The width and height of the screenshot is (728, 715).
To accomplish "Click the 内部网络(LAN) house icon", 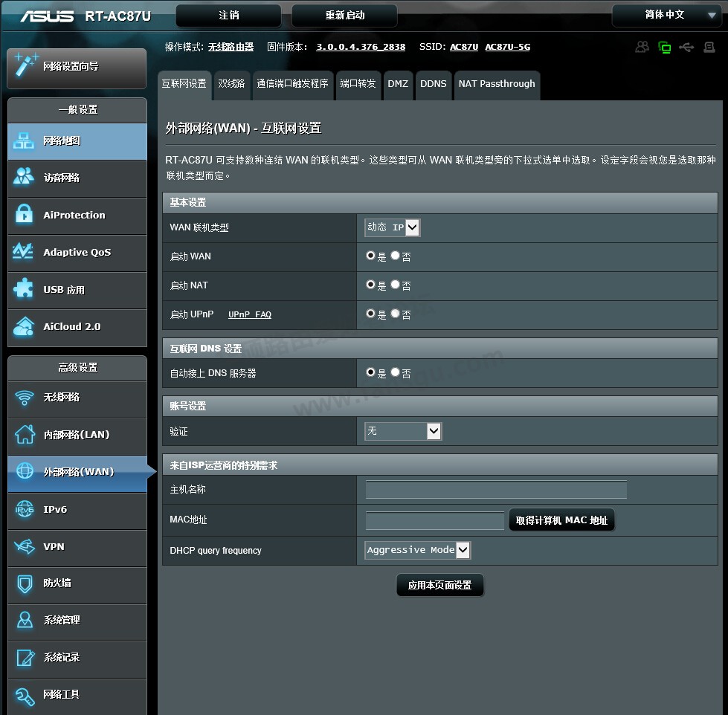I will 25,434.
